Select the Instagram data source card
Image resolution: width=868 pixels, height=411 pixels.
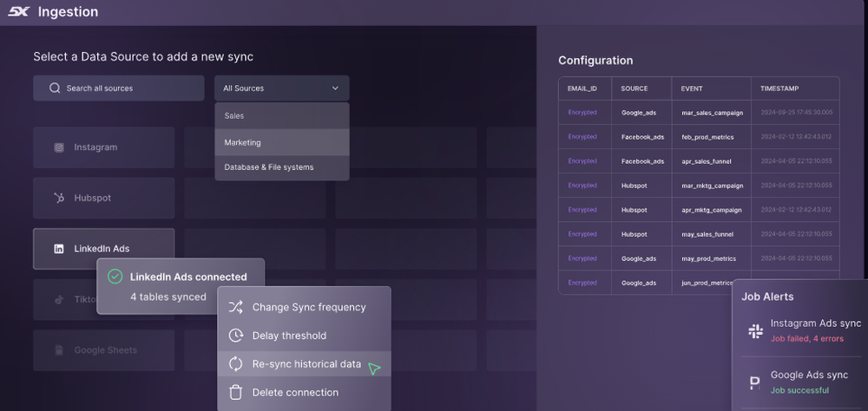104,147
